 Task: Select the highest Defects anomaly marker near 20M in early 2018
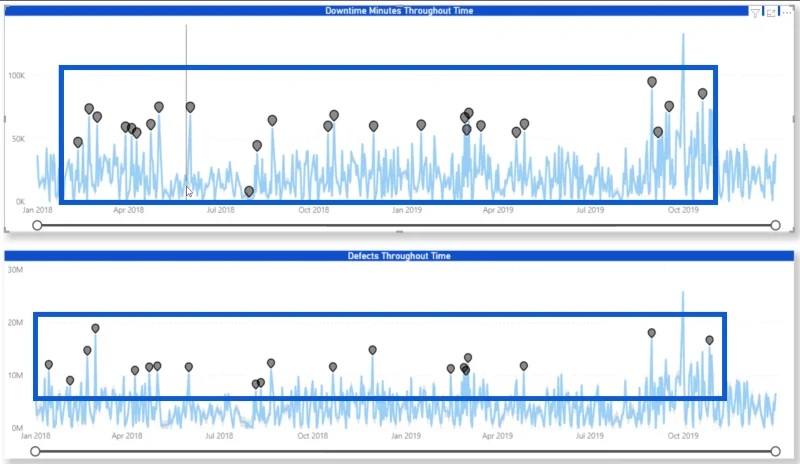95,328
